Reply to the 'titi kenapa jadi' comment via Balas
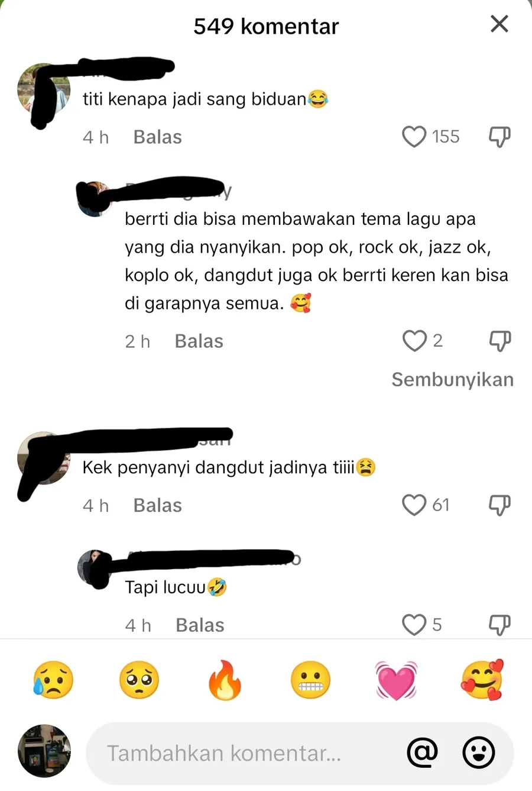This screenshot has height=791, width=532. (157, 137)
